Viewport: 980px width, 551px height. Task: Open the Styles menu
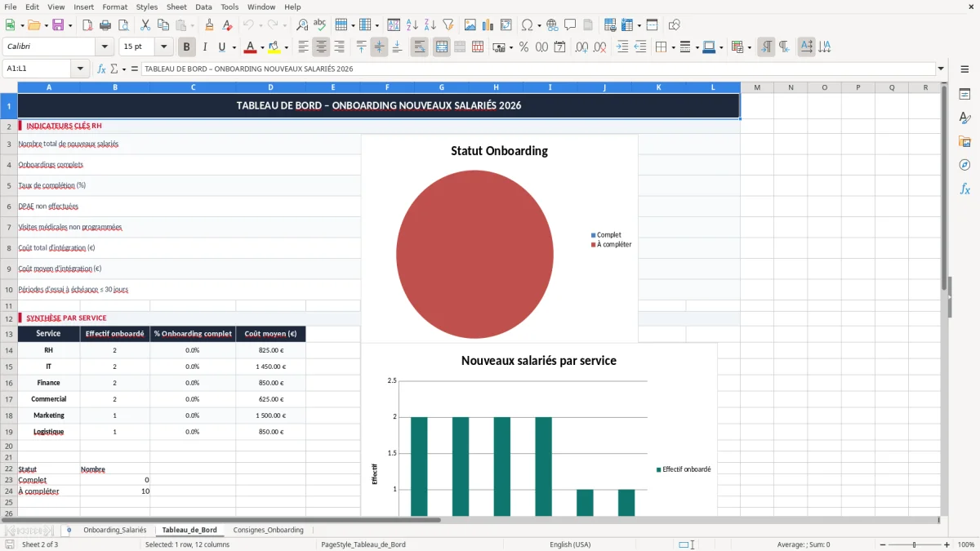point(147,7)
